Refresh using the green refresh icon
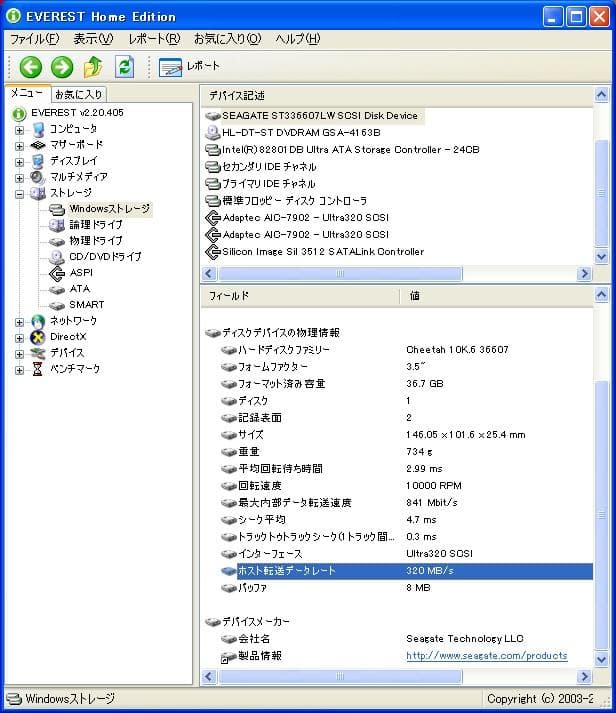 coord(125,67)
